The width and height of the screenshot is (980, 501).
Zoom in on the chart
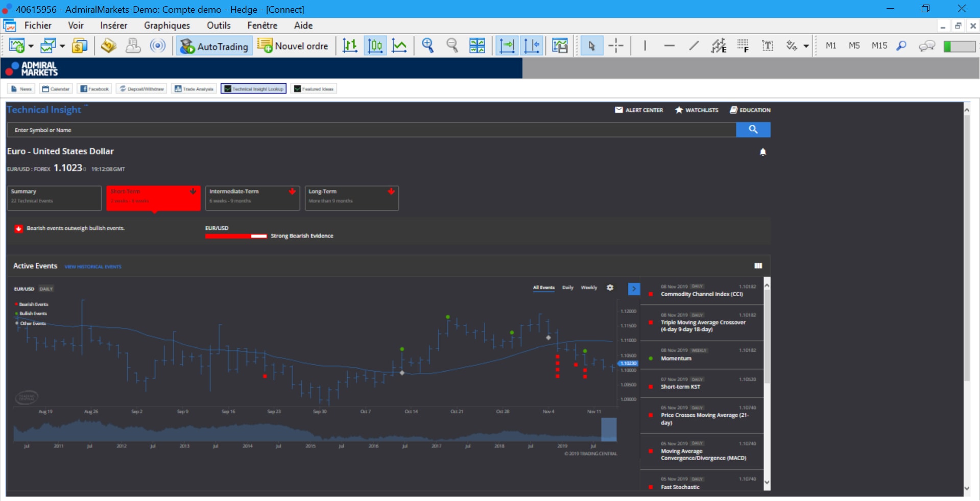coord(428,45)
